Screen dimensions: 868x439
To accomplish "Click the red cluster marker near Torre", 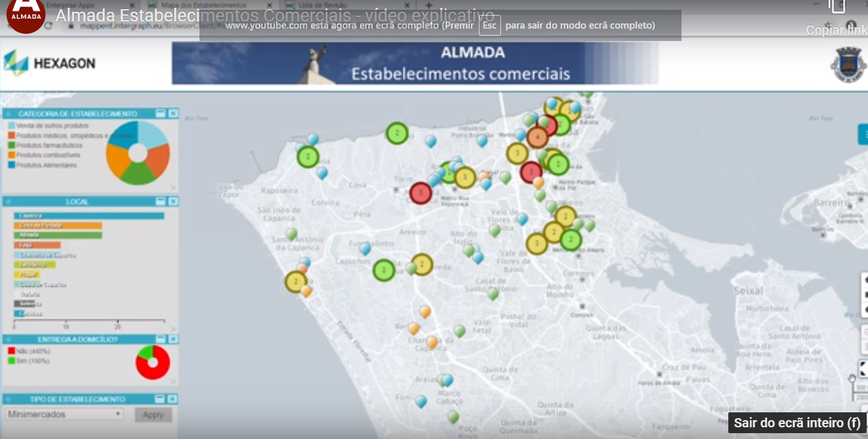I will click(421, 193).
